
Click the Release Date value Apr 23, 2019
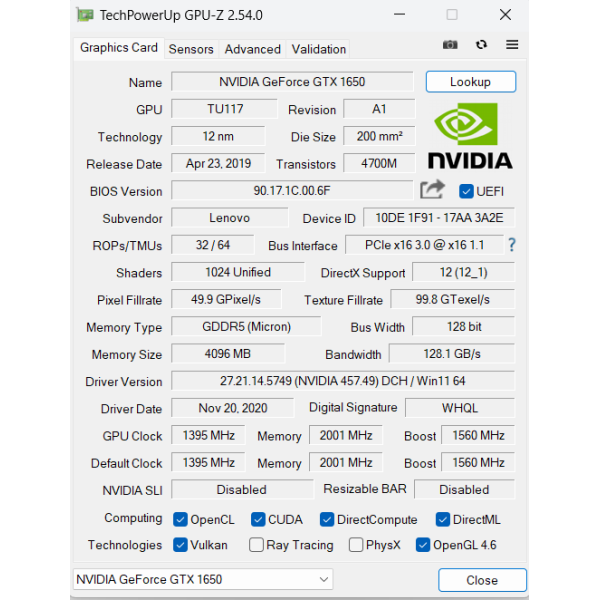click(x=218, y=163)
